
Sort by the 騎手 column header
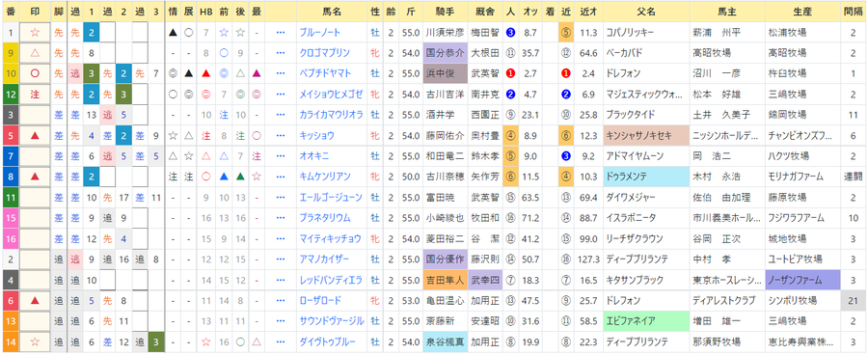(445, 11)
